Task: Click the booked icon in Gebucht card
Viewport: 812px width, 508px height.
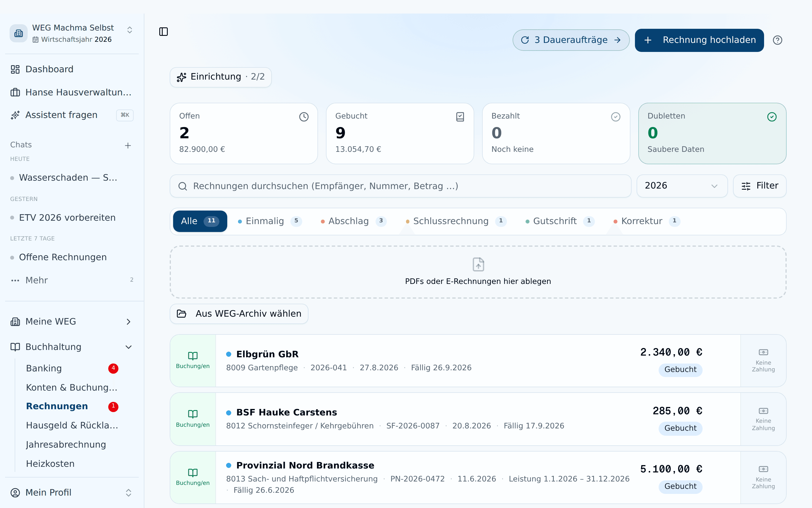Action: pos(460,117)
